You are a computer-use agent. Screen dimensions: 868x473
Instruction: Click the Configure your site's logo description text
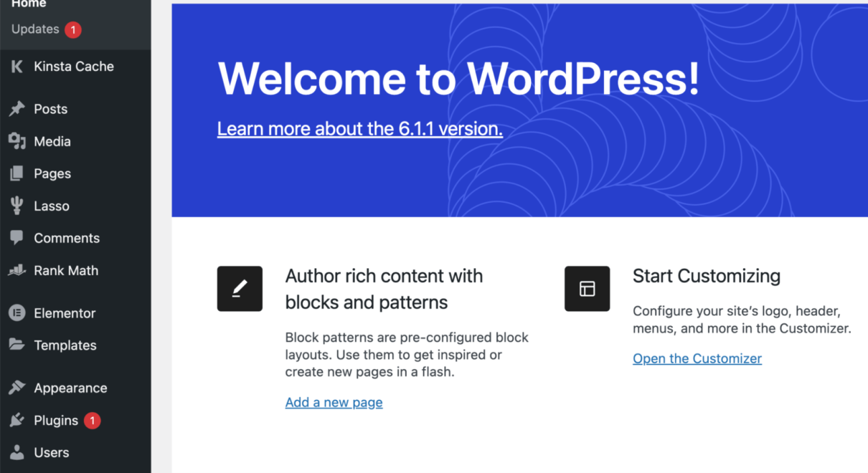[x=742, y=320]
